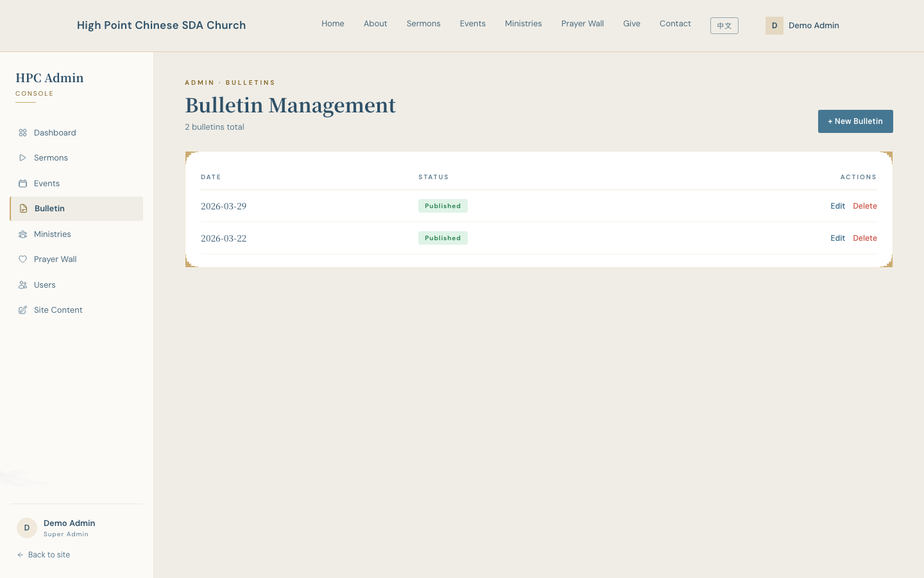Delete the 2026-03-29 bulletin
The width and height of the screenshot is (924, 578).
click(x=865, y=206)
